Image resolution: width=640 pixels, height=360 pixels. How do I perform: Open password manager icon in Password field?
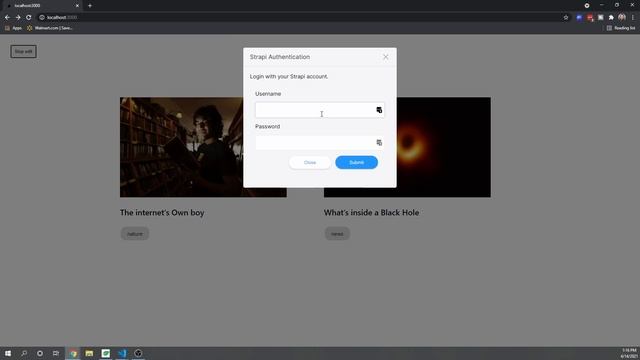pos(379,142)
